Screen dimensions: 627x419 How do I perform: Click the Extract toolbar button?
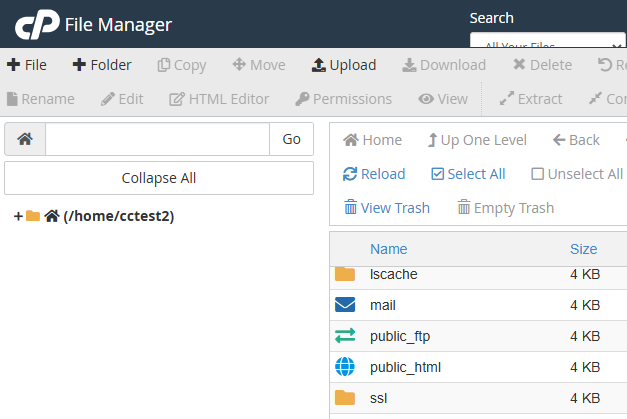(x=531, y=99)
